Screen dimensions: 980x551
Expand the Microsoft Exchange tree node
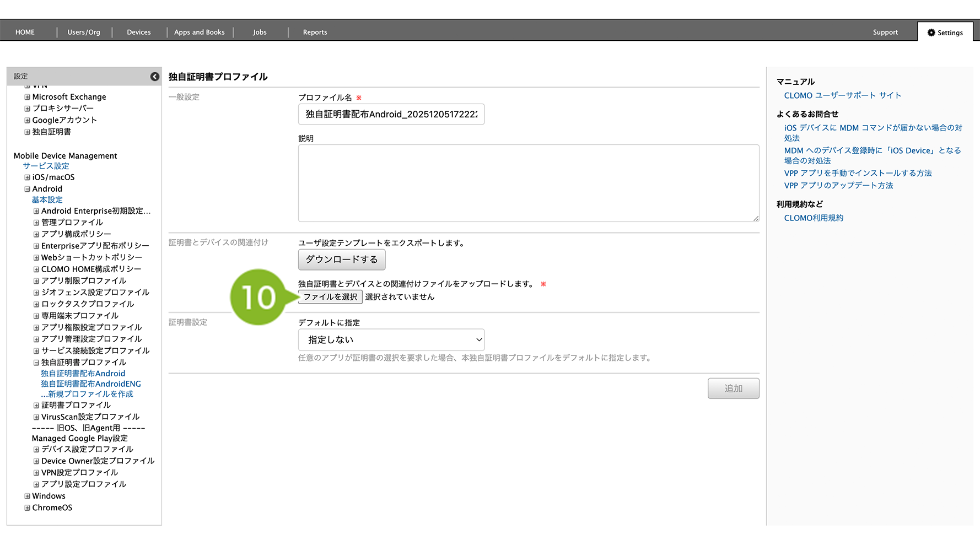click(x=27, y=97)
